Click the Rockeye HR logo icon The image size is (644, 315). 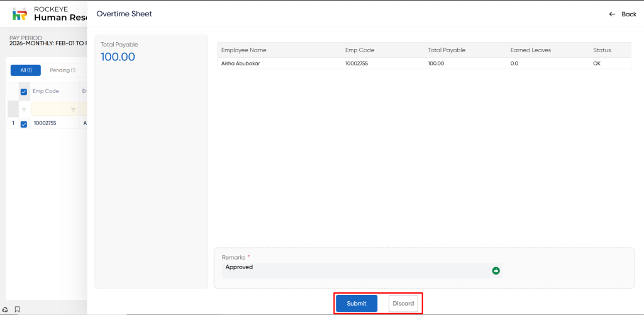20,14
